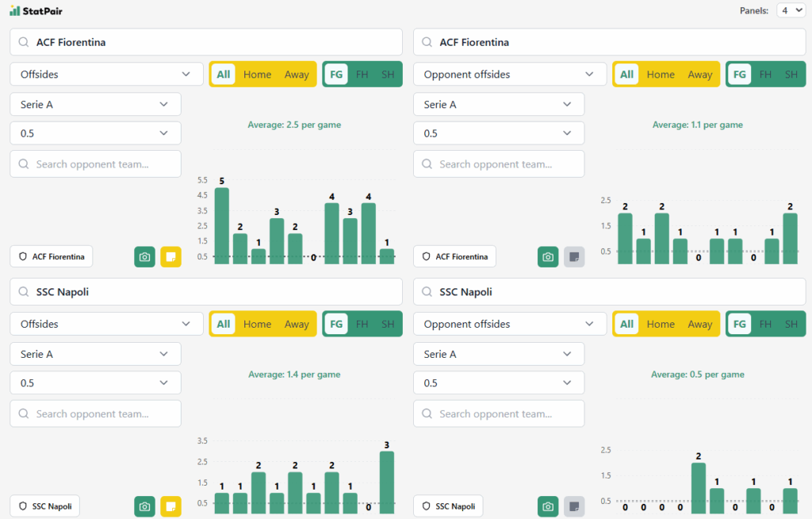Screen dimensions: 812x519
Task: Select Home filter in Napoli Opponent offsides panel
Action: [661, 324]
